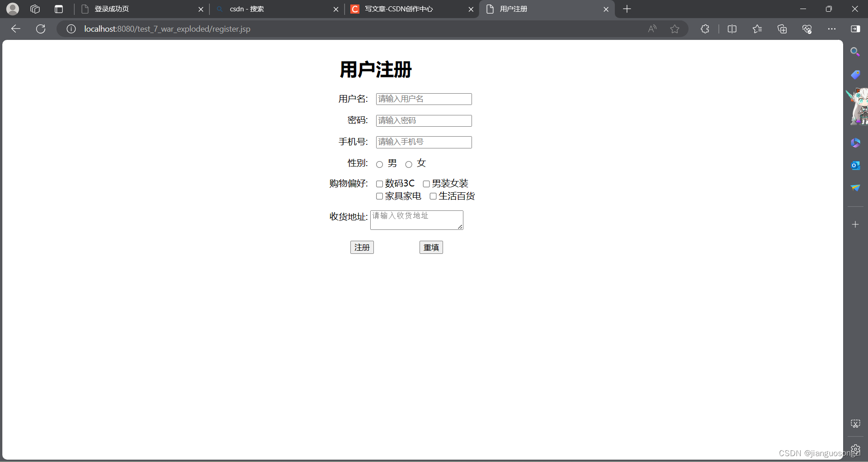Click the anime character sidebar widget
Screen dimensions: 868x462
click(857, 107)
